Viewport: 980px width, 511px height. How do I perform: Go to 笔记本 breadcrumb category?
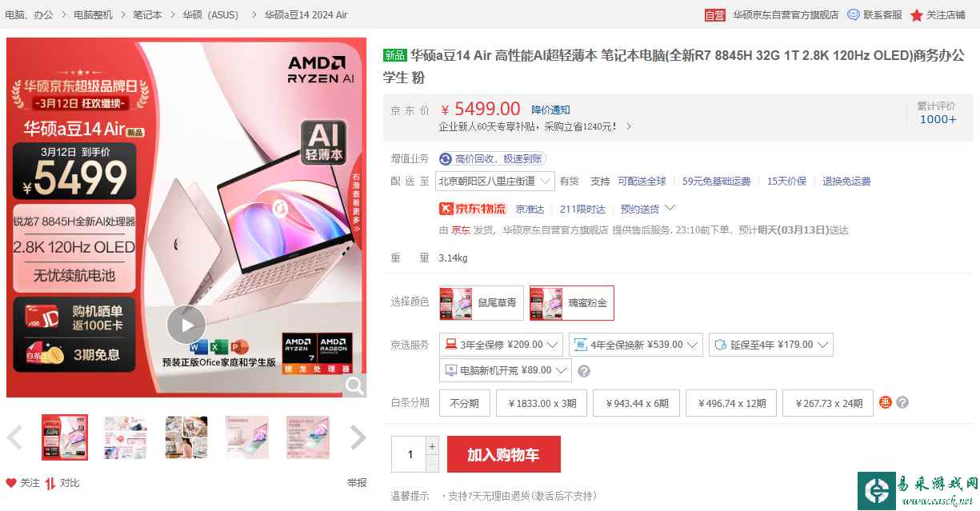(147, 14)
